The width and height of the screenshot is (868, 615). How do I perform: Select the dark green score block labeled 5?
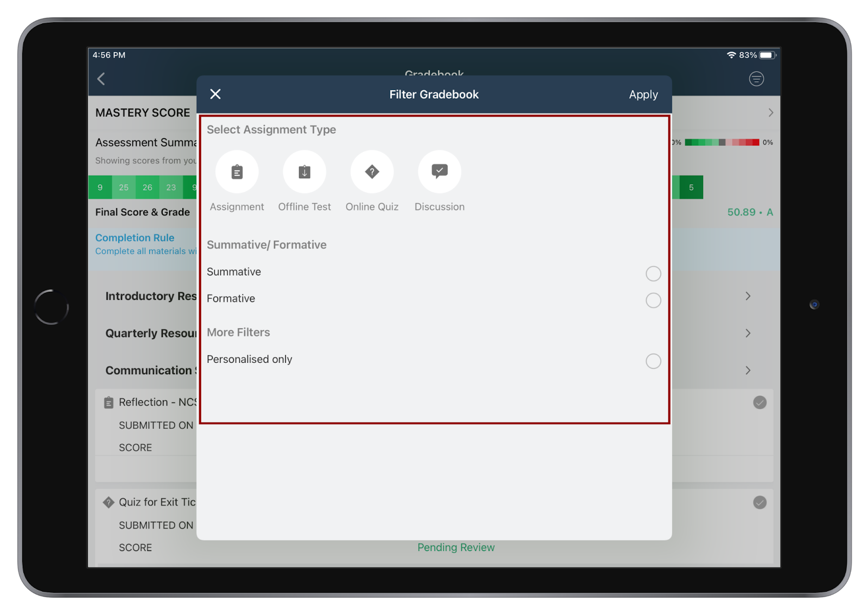[x=691, y=187]
